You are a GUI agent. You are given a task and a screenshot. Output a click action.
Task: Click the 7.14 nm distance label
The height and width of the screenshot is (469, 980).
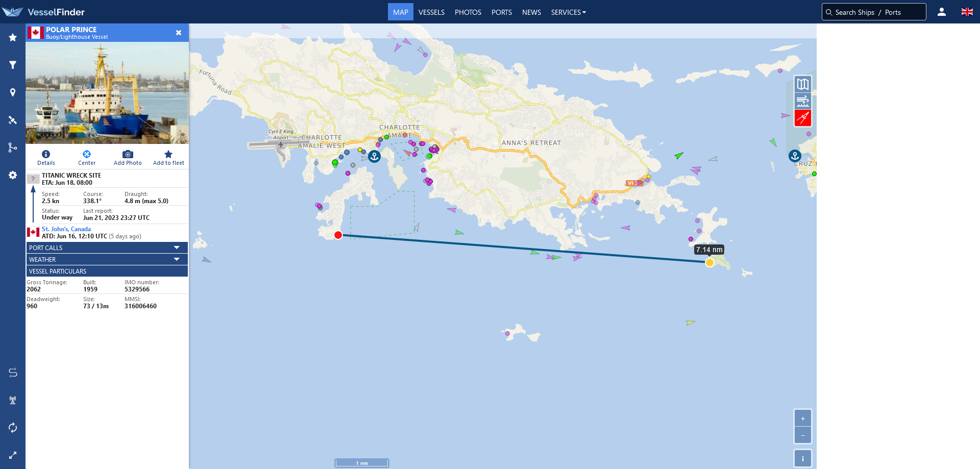point(709,250)
